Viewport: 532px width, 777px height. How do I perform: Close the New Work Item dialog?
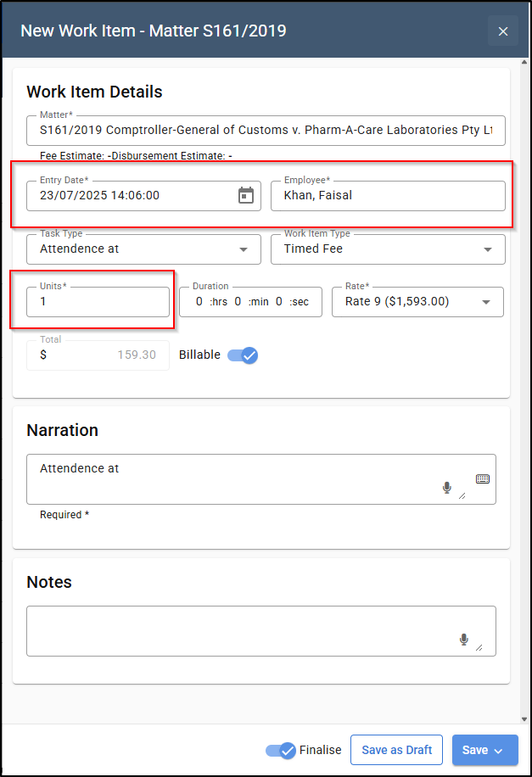pyautogui.click(x=503, y=31)
